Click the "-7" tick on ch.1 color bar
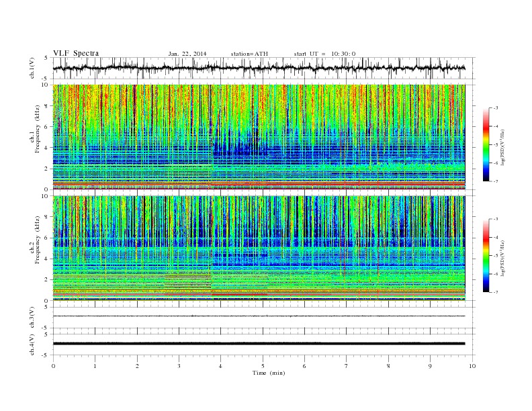 [x=495, y=181]
